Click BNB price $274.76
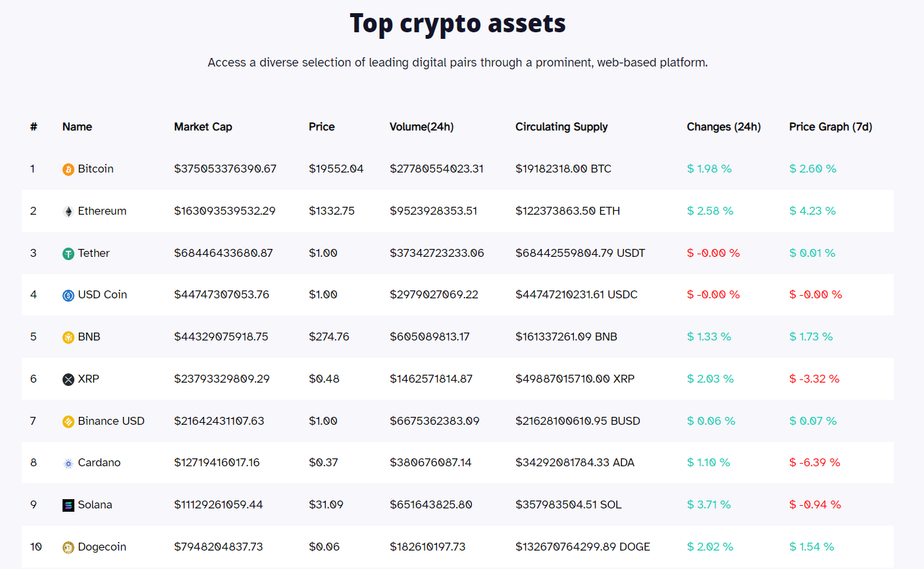The height and width of the screenshot is (569, 924). coord(329,337)
